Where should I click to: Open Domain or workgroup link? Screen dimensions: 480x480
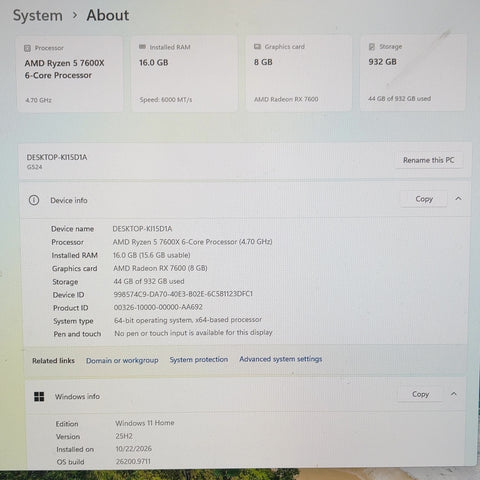tap(122, 361)
